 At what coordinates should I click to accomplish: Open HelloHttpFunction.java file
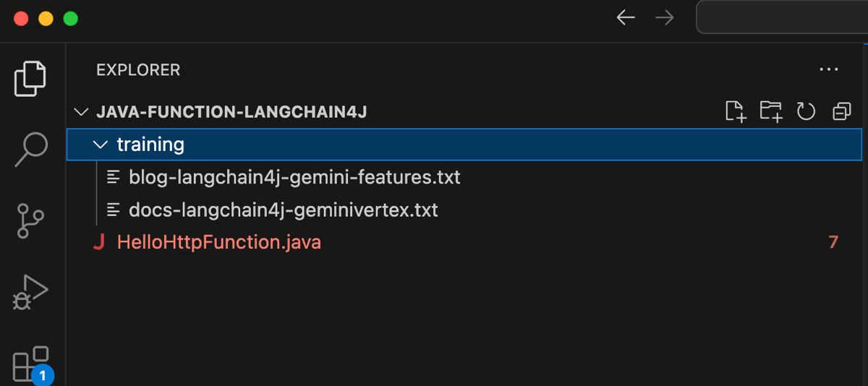[218, 242]
